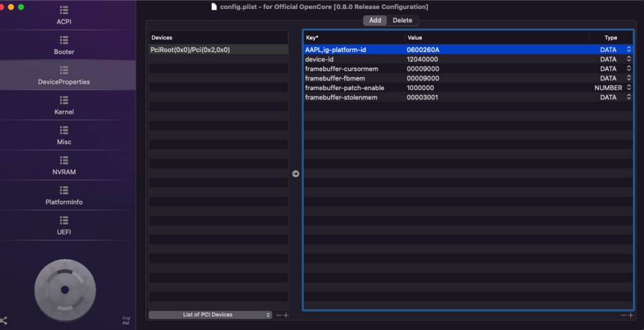Click the share icon at bottom left
The height and width of the screenshot is (330, 644).
(4, 320)
